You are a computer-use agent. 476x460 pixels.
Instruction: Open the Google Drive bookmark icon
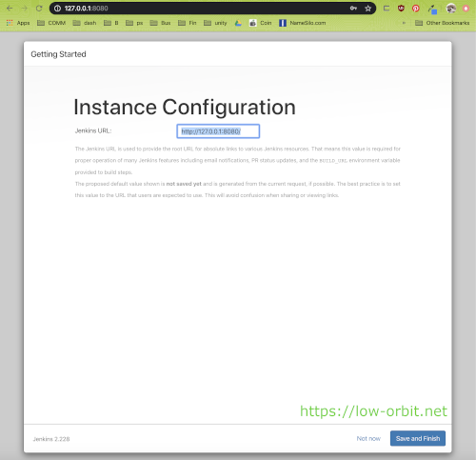[238, 23]
